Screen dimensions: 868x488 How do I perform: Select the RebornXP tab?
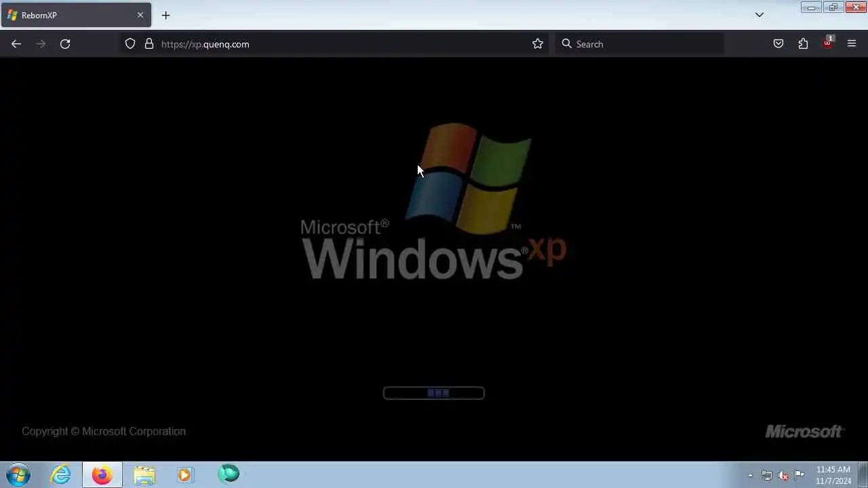[76, 15]
